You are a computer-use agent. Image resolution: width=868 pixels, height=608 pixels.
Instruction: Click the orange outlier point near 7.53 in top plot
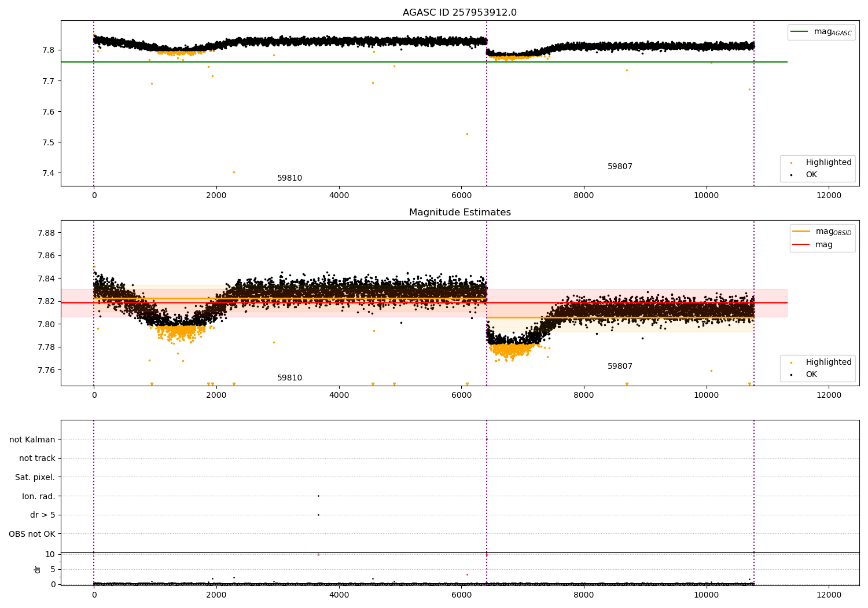pos(467,134)
